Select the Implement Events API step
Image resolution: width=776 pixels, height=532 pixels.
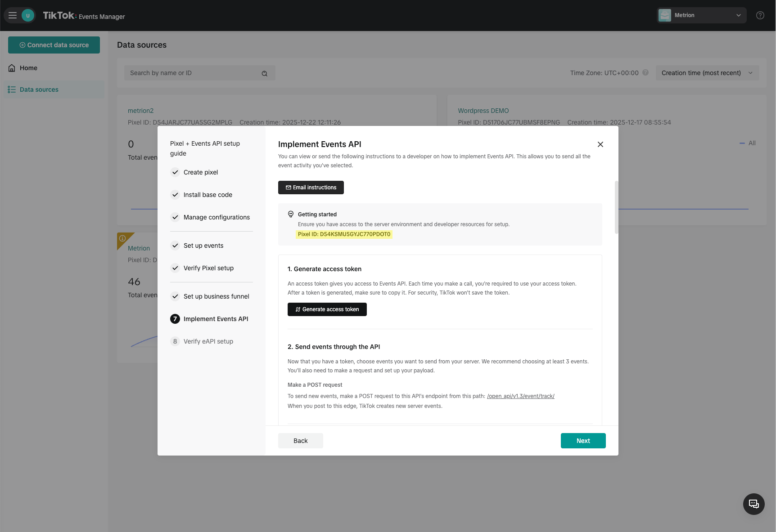click(x=216, y=319)
